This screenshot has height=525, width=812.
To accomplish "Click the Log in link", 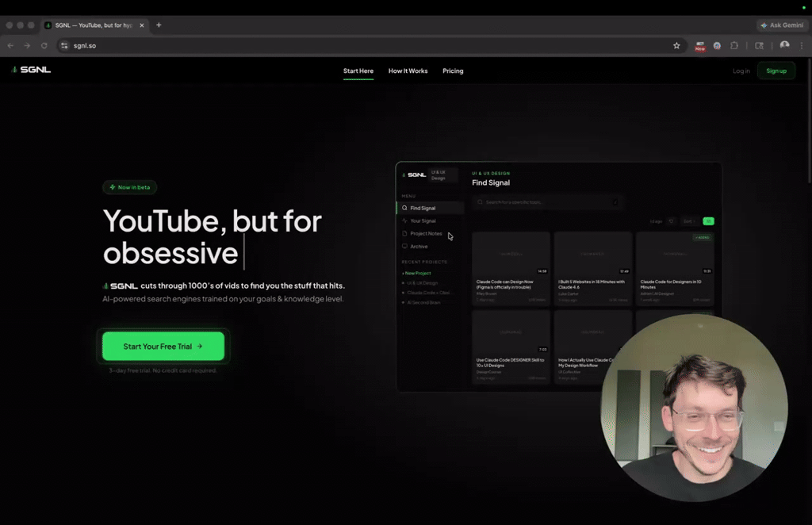I will (741, 71).
